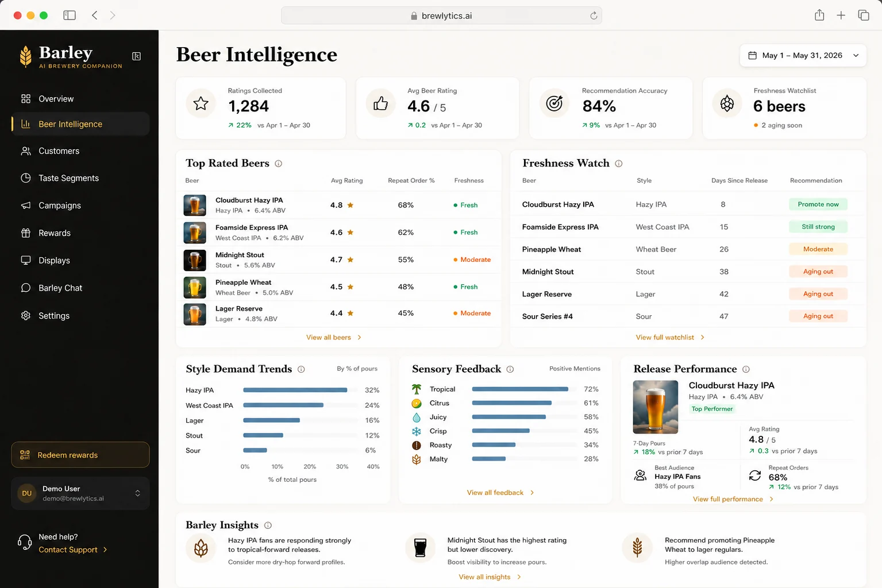Open Barley Chat

(80, 288)
